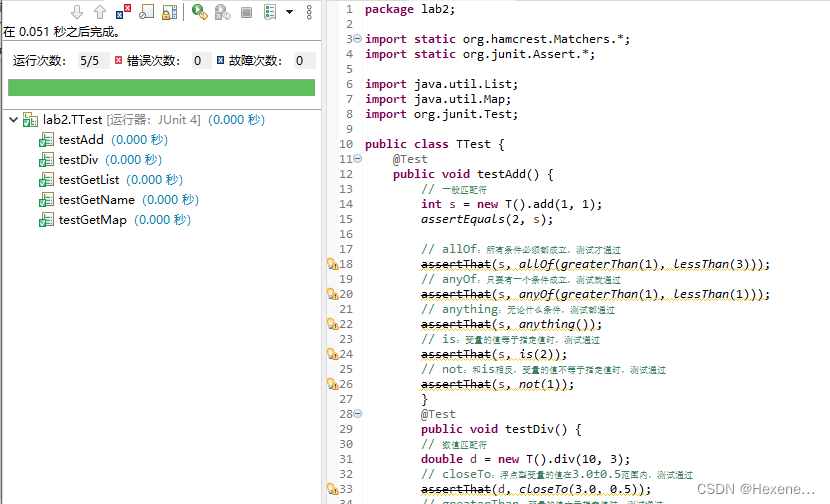
Task: Click 'assertEquals(2, s);' statement
Action: point(487,219)
